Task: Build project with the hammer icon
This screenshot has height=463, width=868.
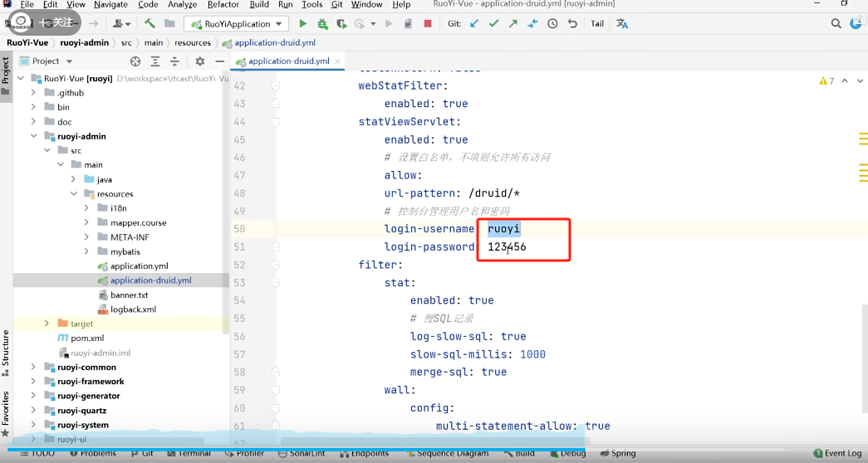Action: pos(150,24)
